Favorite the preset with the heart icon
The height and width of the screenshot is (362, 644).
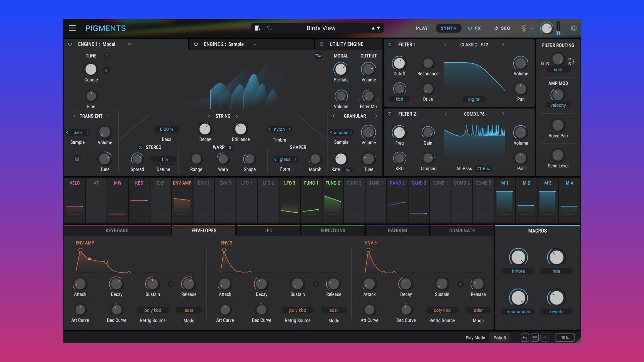[x=270, y=28]
